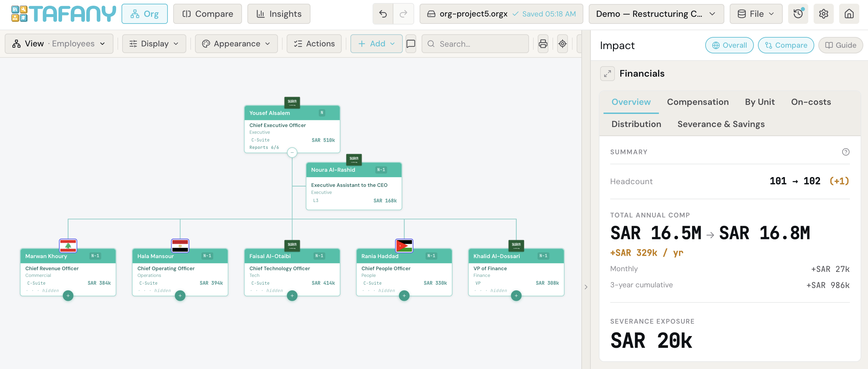868x369 pixels.
Task: Collapse Yousef Alsalem's reports with minus button
Action: coord(292,153)
